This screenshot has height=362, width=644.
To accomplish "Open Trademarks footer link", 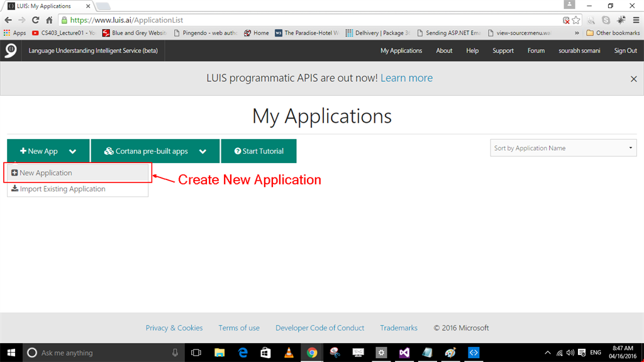I will point(398,328).
